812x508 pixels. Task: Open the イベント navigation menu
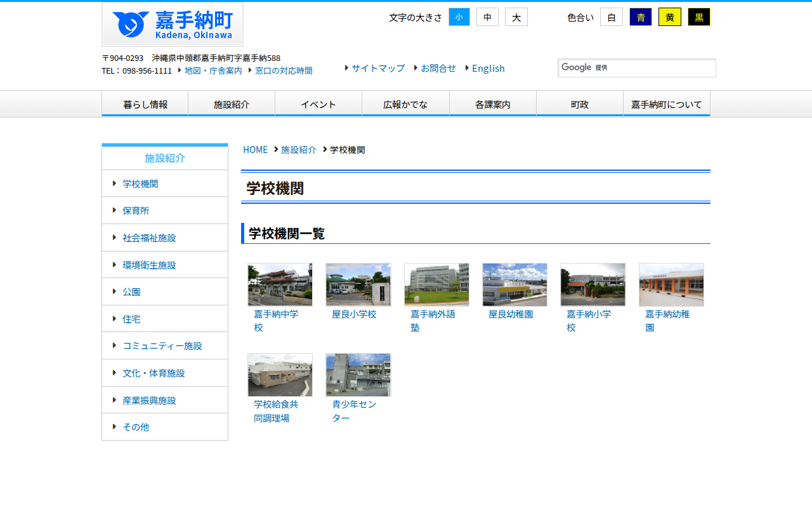318,103
